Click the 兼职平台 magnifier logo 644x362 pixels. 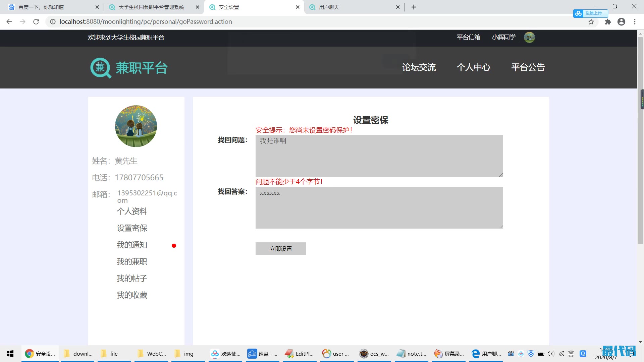[x=101, y=68]
